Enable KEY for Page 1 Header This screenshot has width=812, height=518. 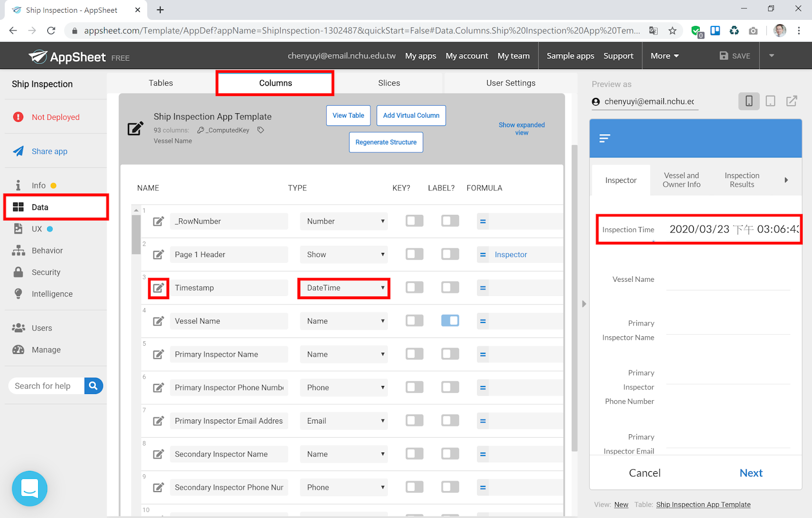[x=415, y=254]
